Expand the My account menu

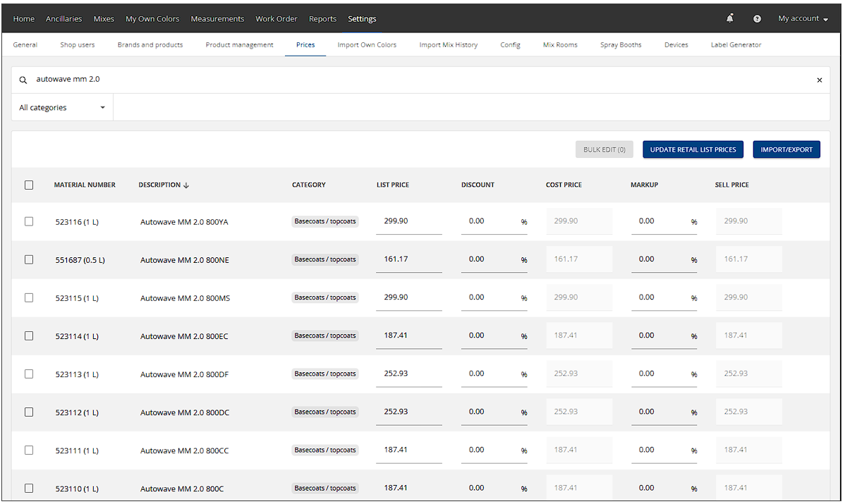click(803, 19)
